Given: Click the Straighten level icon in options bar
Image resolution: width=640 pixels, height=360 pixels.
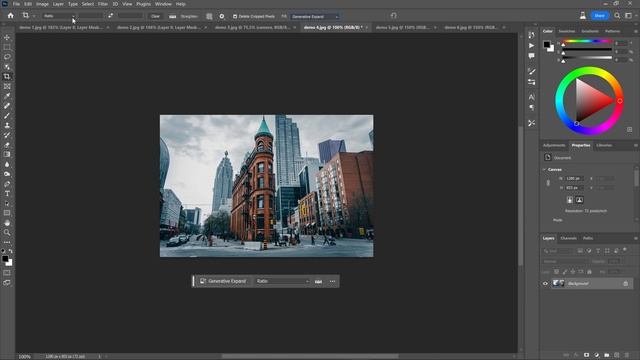Looking at the screenshot, I should [x=173, y=16].
